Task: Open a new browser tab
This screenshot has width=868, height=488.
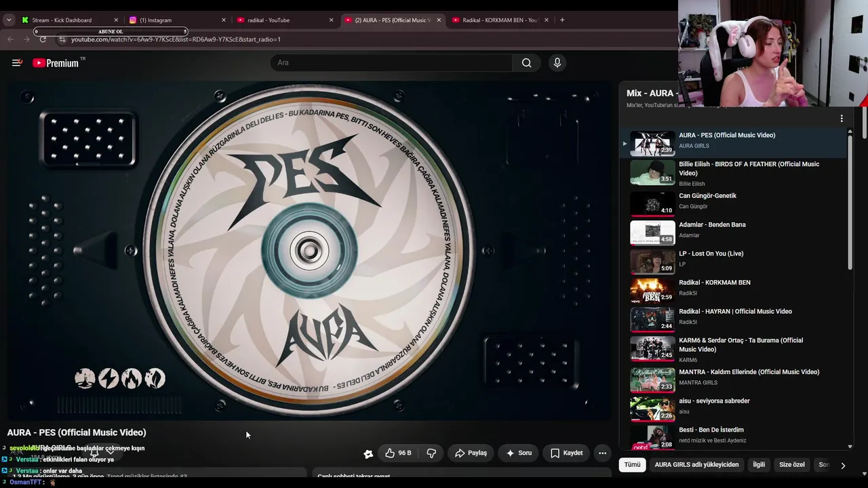Action: (x=562, y=20)
